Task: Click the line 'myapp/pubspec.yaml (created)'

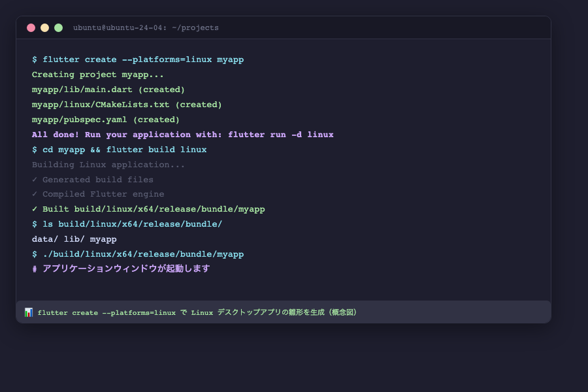Action: (x=106, y=120)
